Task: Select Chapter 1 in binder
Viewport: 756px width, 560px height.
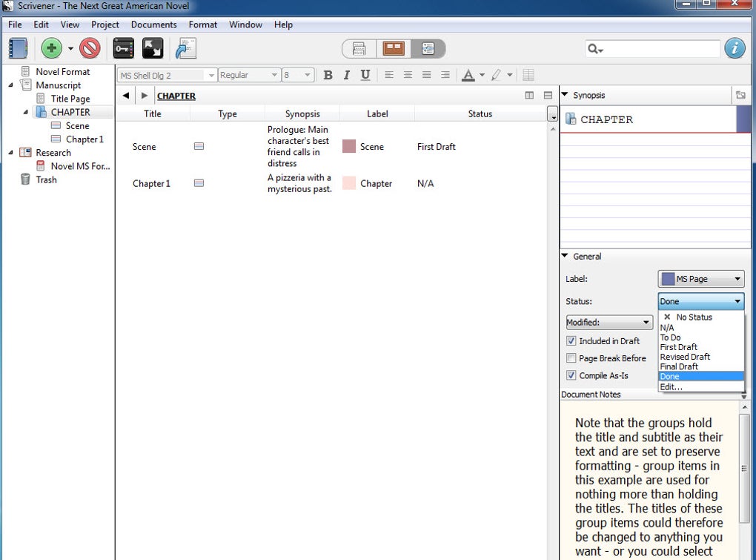Action: click(x=84, y=139)
